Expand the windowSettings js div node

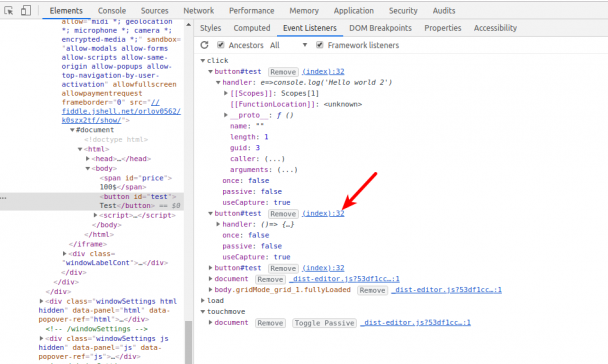click(41, 338)
